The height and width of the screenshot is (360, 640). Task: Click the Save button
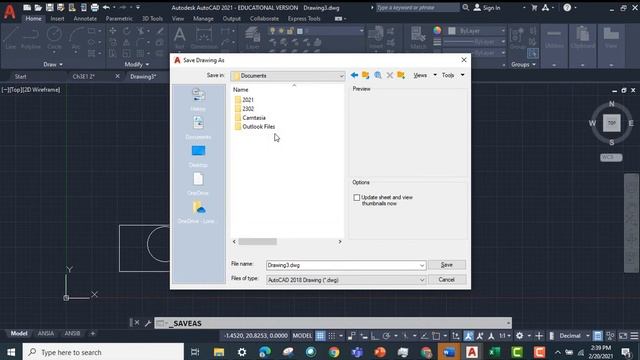pyautogui.click(x=447, y=265)
